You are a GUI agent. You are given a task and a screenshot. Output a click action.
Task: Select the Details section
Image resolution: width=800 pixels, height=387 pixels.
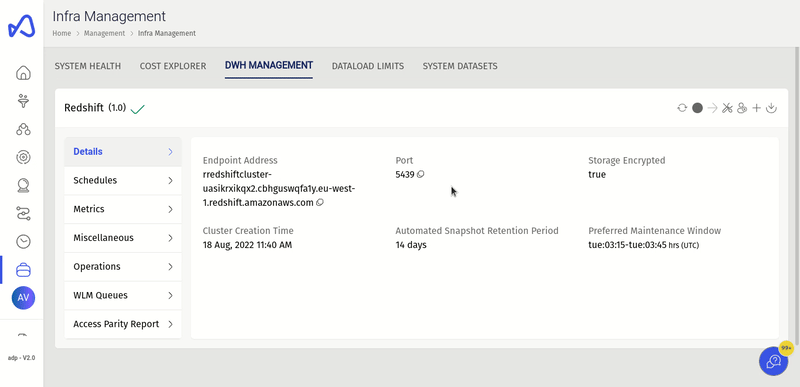click(123, 151)
